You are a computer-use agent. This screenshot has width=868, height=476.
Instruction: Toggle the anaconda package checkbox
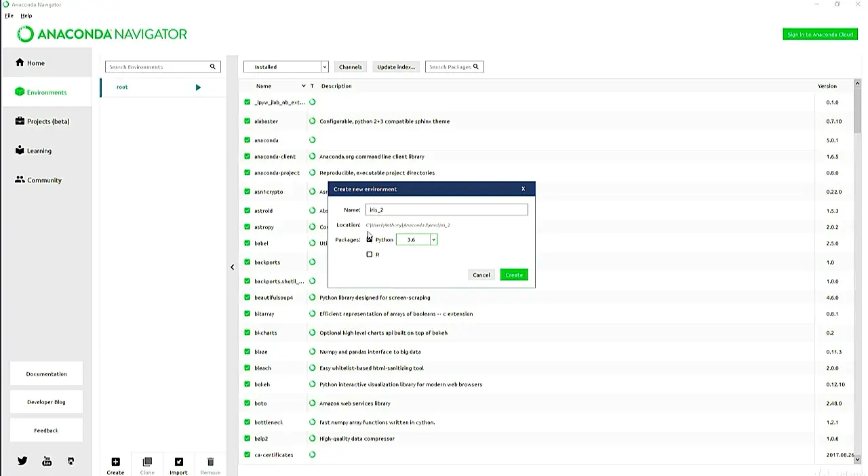(248, 140)
